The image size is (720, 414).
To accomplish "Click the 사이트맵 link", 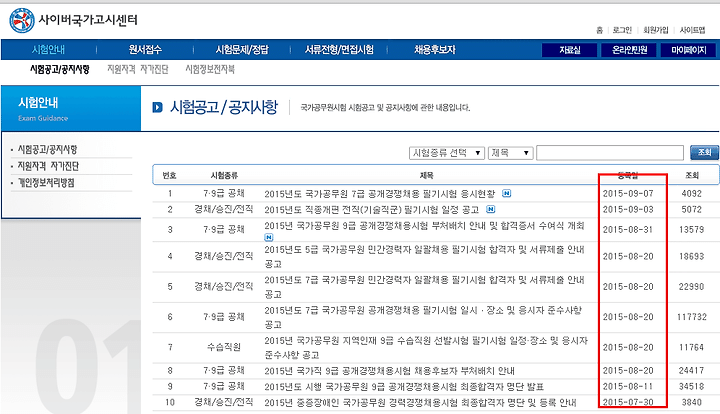I will coord(692,30).
